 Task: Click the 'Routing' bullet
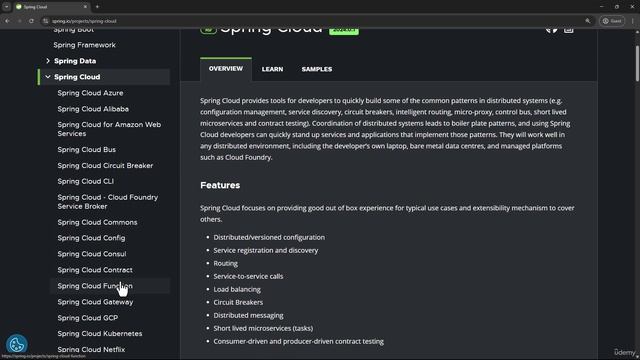(225, 263)
